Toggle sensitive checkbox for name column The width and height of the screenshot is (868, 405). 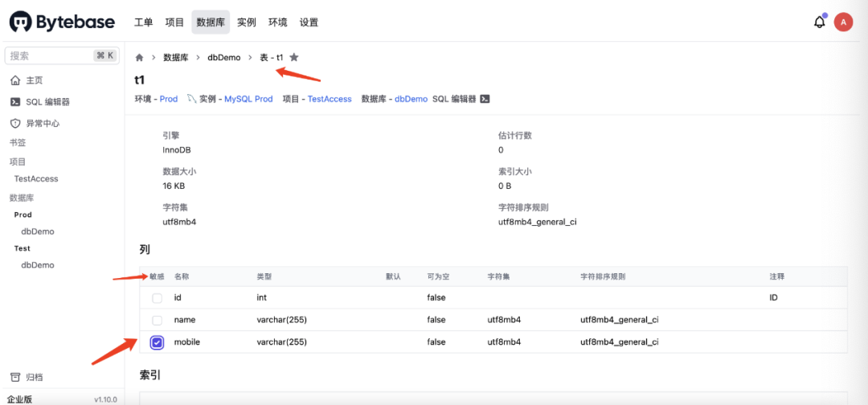pyautogui.click(x=158, y=321)
